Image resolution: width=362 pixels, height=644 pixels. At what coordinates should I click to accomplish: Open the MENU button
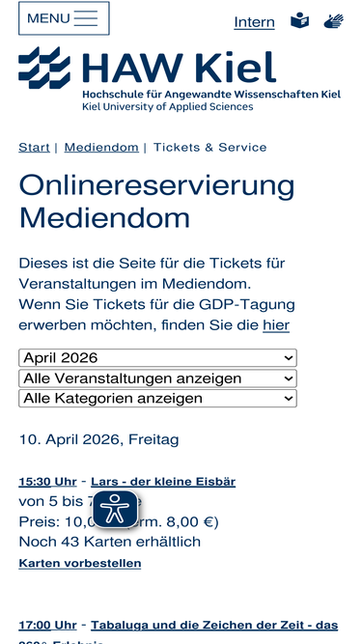[x=64, y=18]
